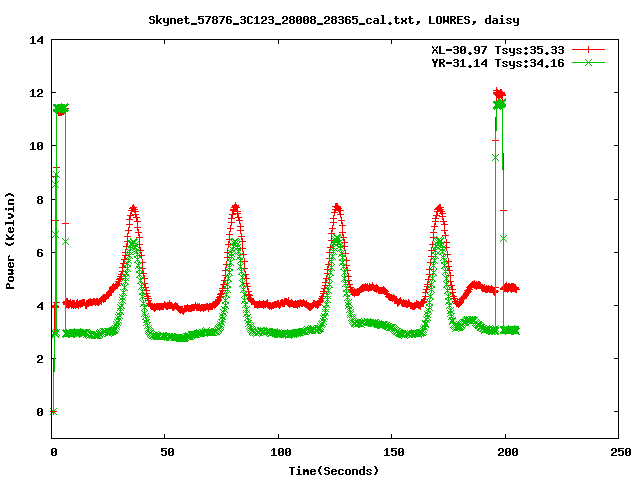This screenshot has width=640, height=480.
Task: Click the y-axis tick label 2
Action: tap(40, 359)
